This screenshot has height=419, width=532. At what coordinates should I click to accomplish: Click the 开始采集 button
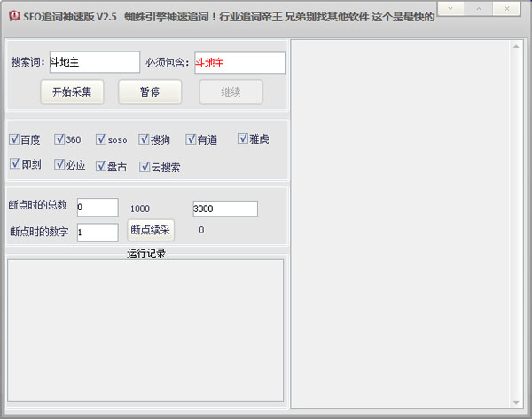[x=73, y=91]
